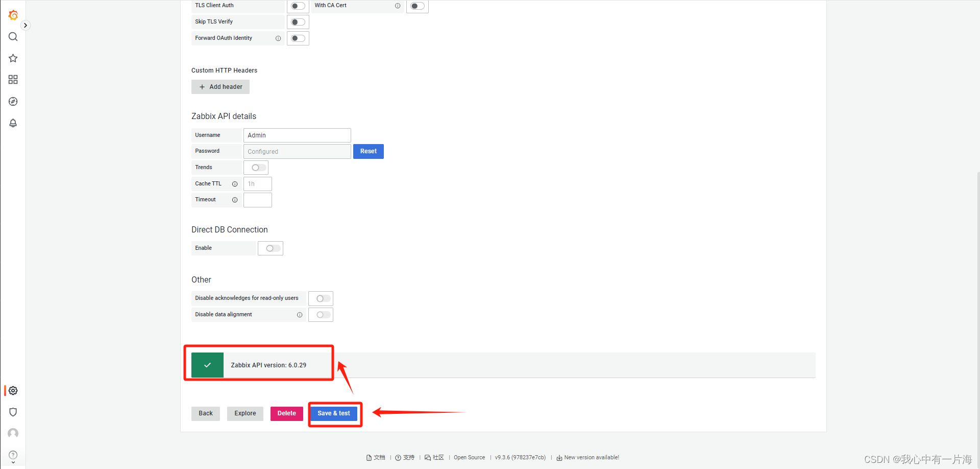Click the Username input field
The width and height of the screenshot is (980, 469).
297,135
